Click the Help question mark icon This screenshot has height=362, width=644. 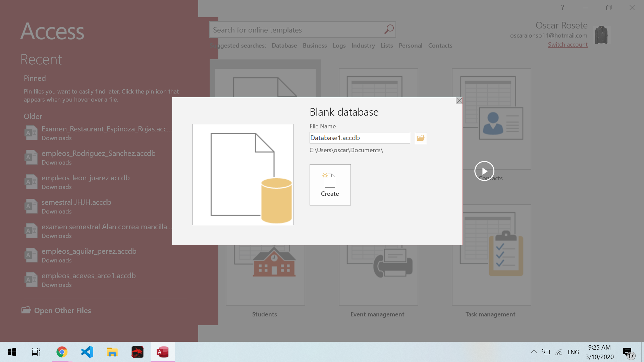click(x=562, y=7)
